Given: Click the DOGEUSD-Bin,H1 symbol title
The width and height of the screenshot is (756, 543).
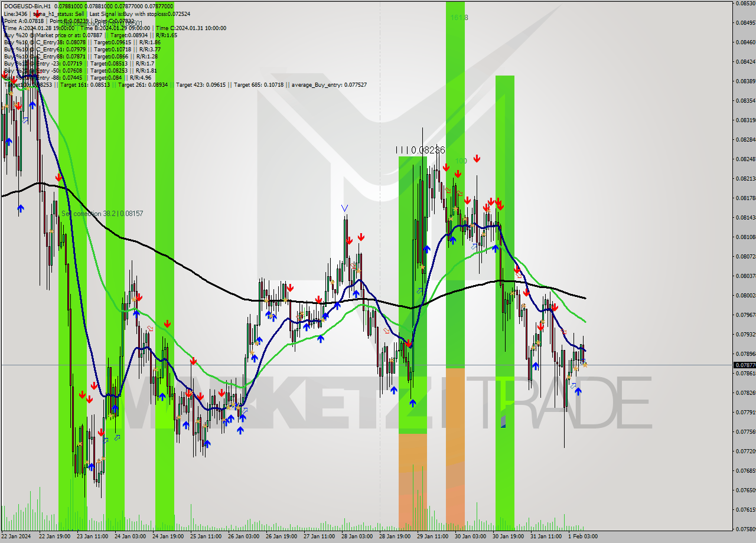Looking at the screenshot, I should point(27,6).
